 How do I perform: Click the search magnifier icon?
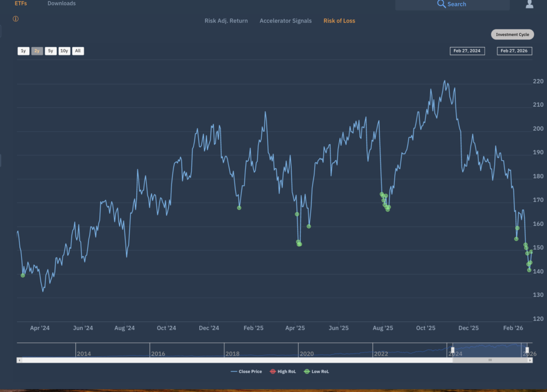441,4
